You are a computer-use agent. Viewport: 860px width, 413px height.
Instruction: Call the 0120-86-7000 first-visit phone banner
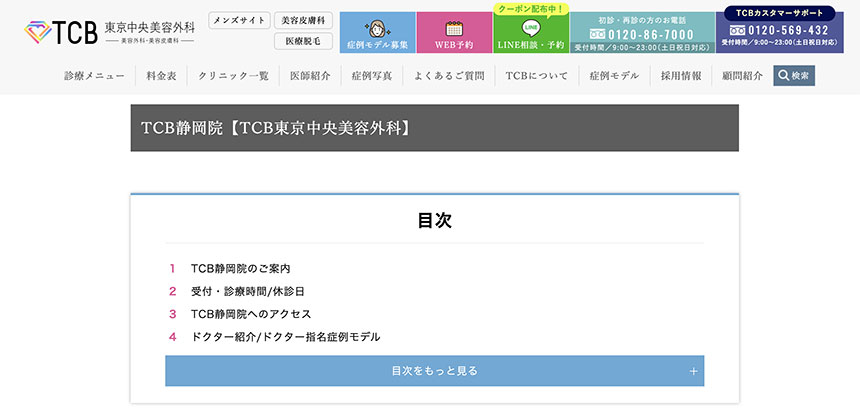[x=642, y=32]
